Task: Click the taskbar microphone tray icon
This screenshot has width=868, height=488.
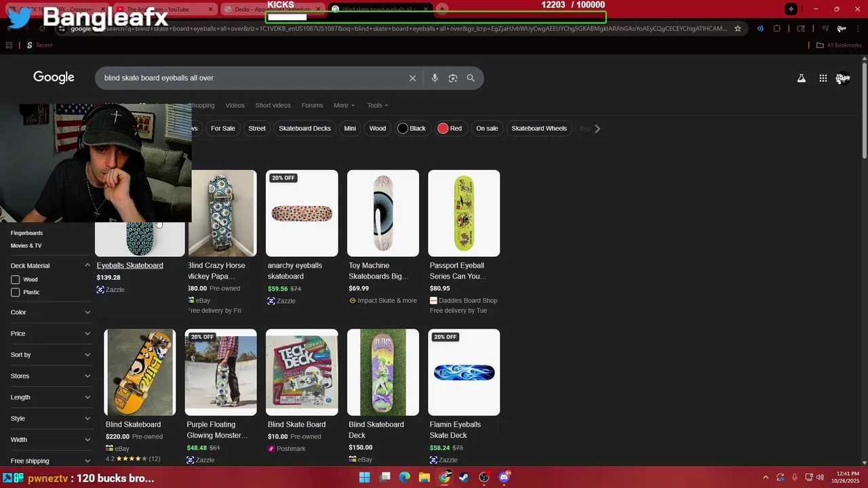Action: pos(794,477)
